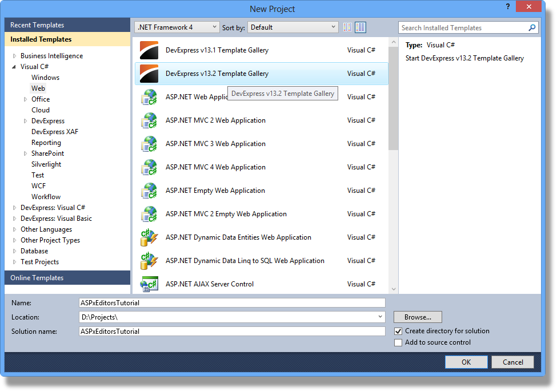Select the DevExpress XAF category
This screenshot has height=392, width=557.
click(55, 132)
